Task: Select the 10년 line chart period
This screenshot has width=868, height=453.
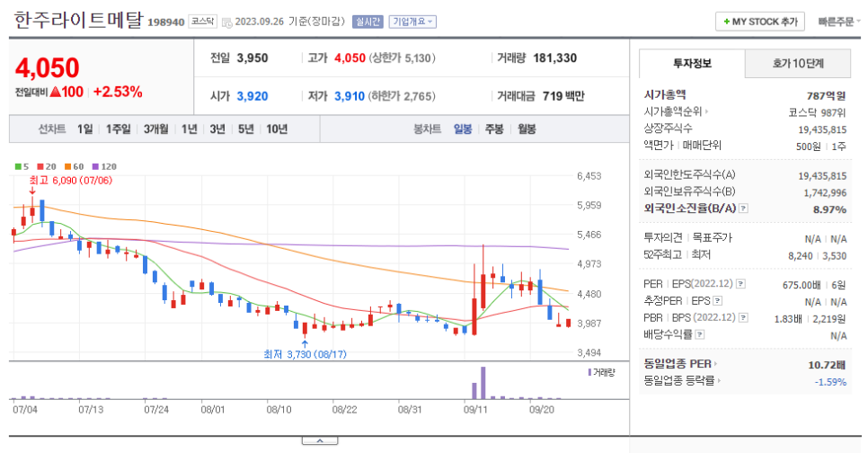Action: (277, 129)
